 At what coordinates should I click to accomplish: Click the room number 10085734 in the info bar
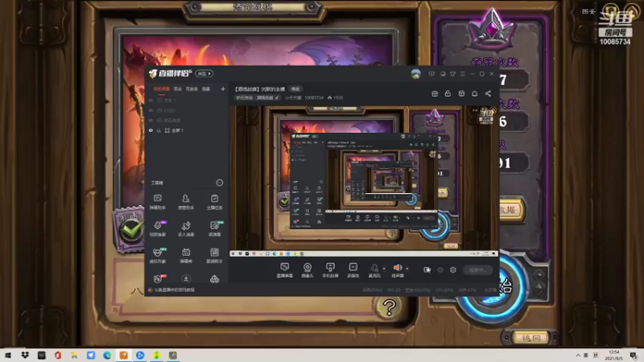click(314, 97)
